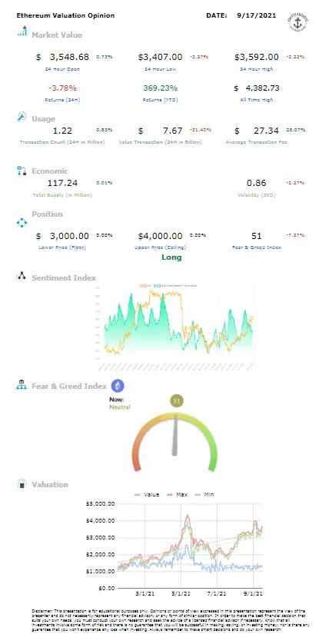Click the green 51 gauge value badge
This screenshot has height=644, width=332.
(x=177, y=402)
